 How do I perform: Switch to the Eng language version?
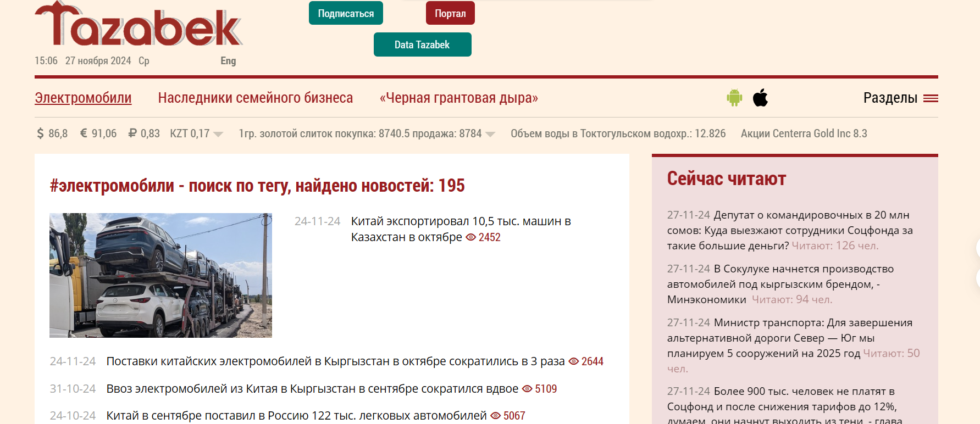click(228, 61)
